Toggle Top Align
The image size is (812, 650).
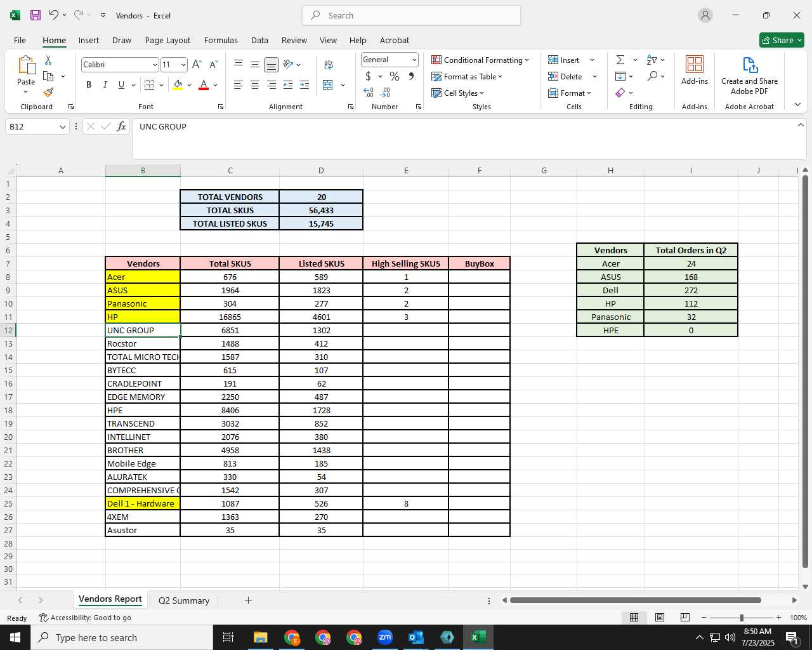(x=239, y=64)
